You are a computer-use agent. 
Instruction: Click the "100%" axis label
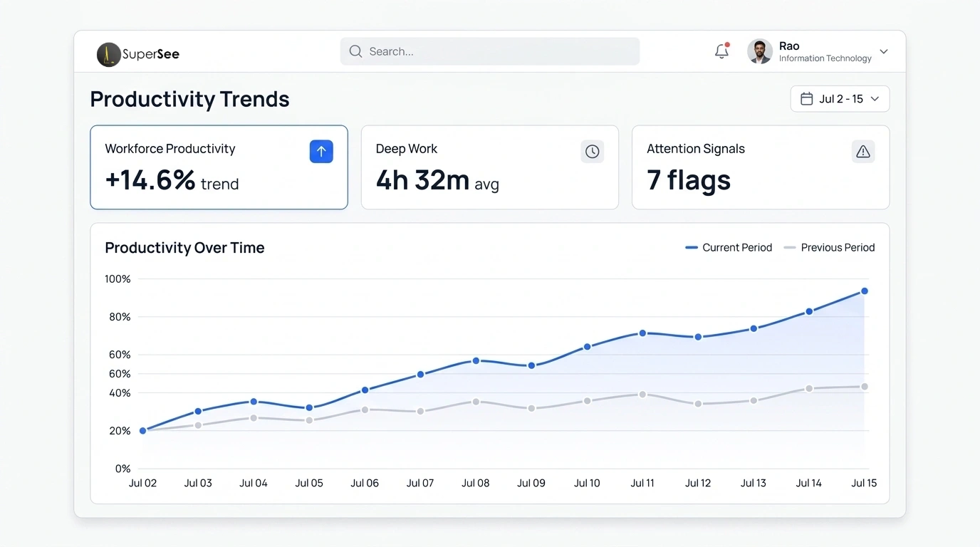[x=118, y=279]
